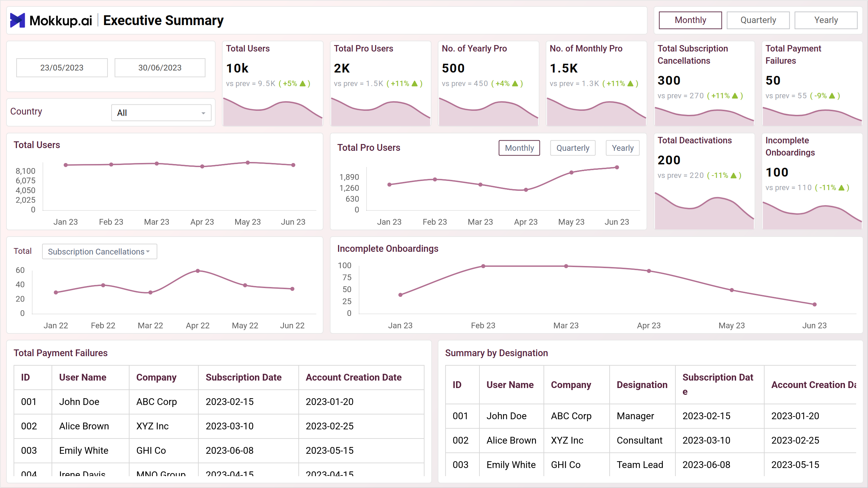Click the trend arrow in Total Deactivations card
The image size is (868, 488).
tap(733, 175)
